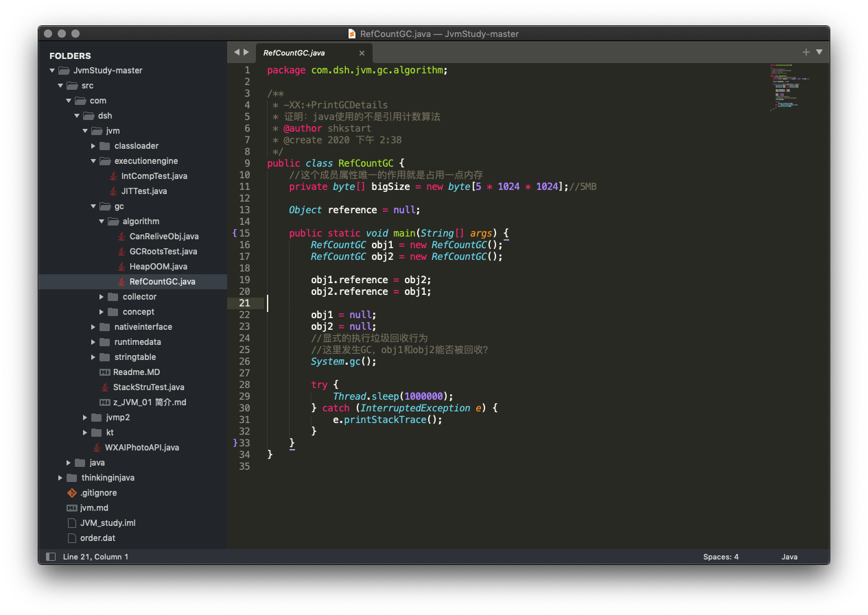Click file icon of order.dat
Screen dimensions: 868x615
pos(72,538)
